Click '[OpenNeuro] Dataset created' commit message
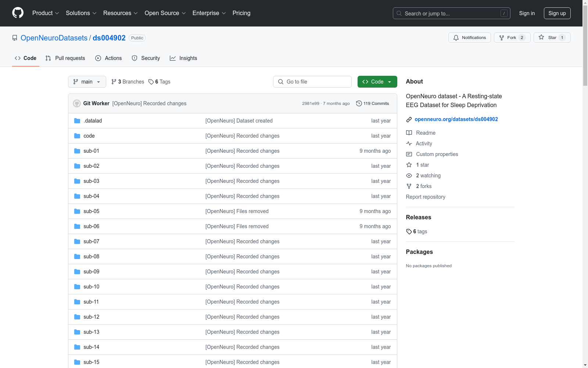The width and height of the screenshot is (588, 368). point(239,121)
